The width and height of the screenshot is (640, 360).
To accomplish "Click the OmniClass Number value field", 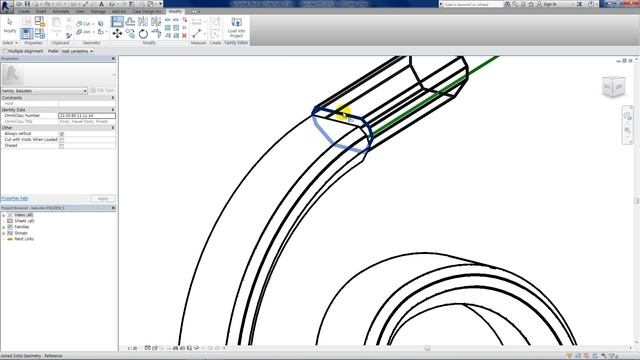I will click(x=87, y=116).
